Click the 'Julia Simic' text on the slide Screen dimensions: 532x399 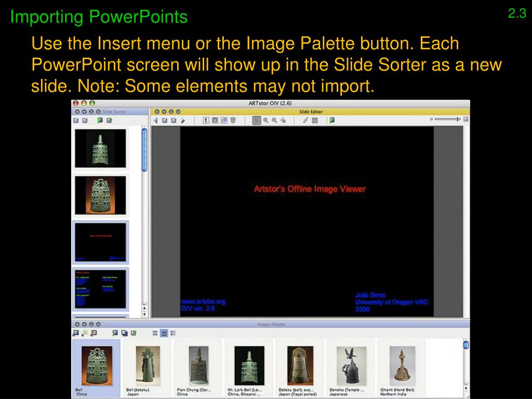coord(370,295)
